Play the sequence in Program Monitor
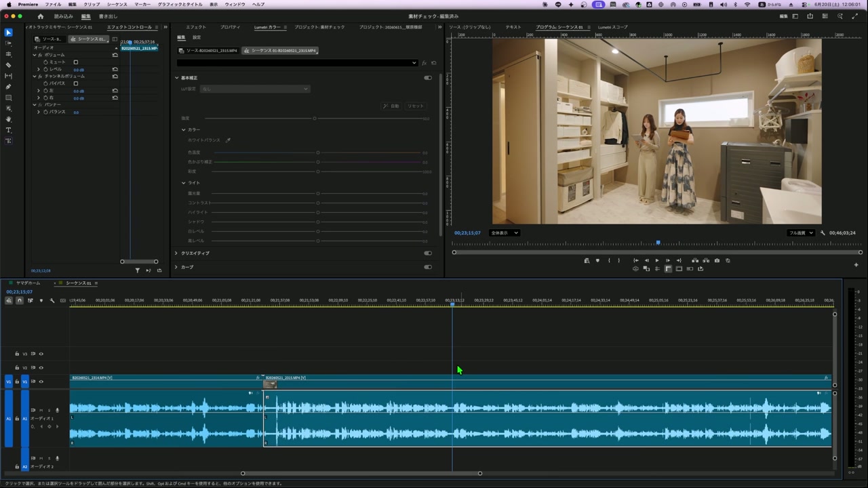The width and height of the screenshot is (868, 488). click(656, 260)
